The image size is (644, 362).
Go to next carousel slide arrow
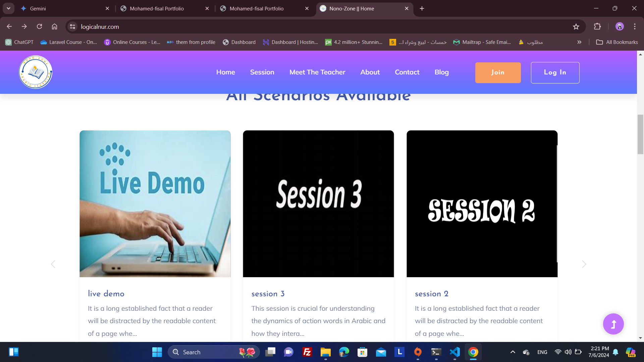coord(584,264)
